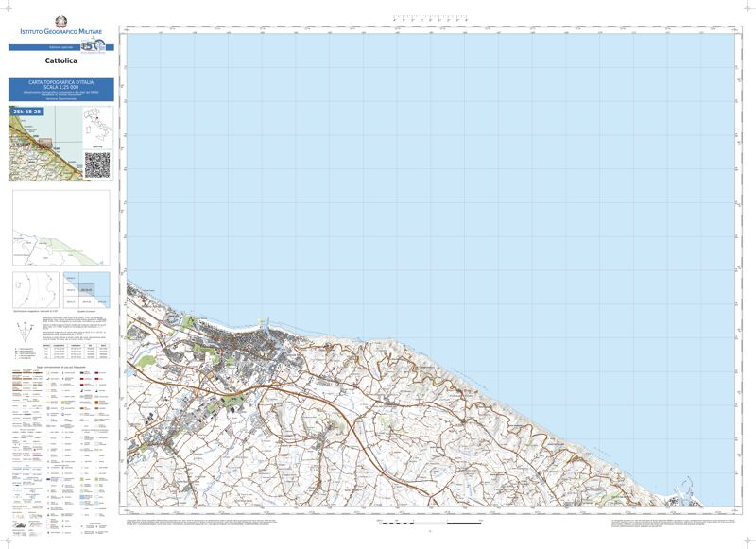The width and height of the screenshot is (756, 549).
Task: Click the Carta Topografica d'Italia blue banner
Action: pyautogui.click(x=60, y=90)
